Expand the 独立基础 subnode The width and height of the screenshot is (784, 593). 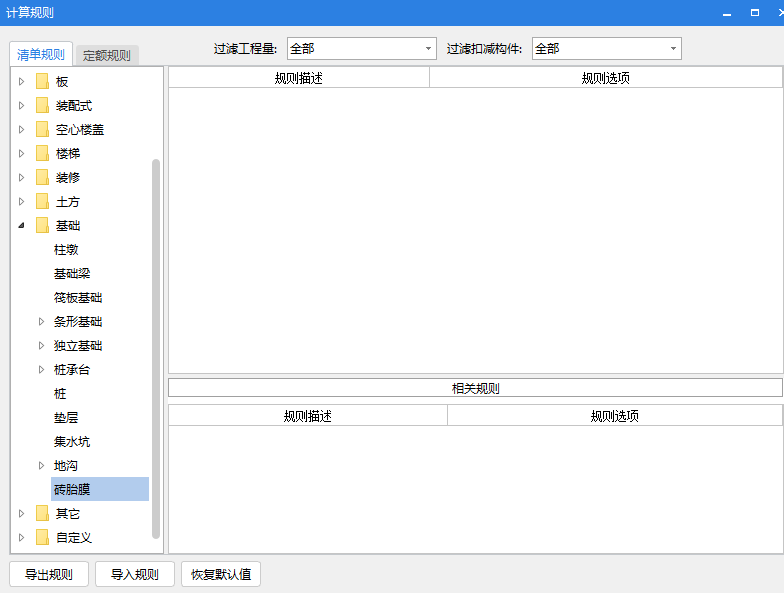tap(42, 346)
